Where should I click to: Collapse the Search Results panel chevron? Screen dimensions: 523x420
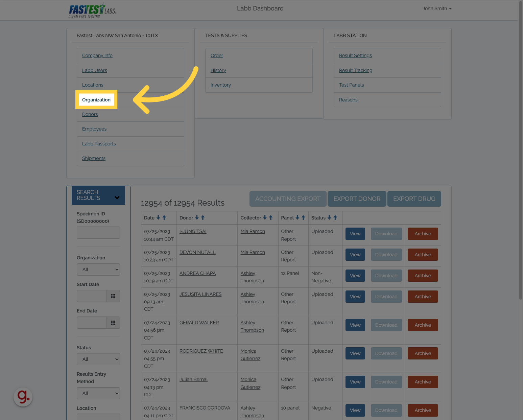pos(117,197)
